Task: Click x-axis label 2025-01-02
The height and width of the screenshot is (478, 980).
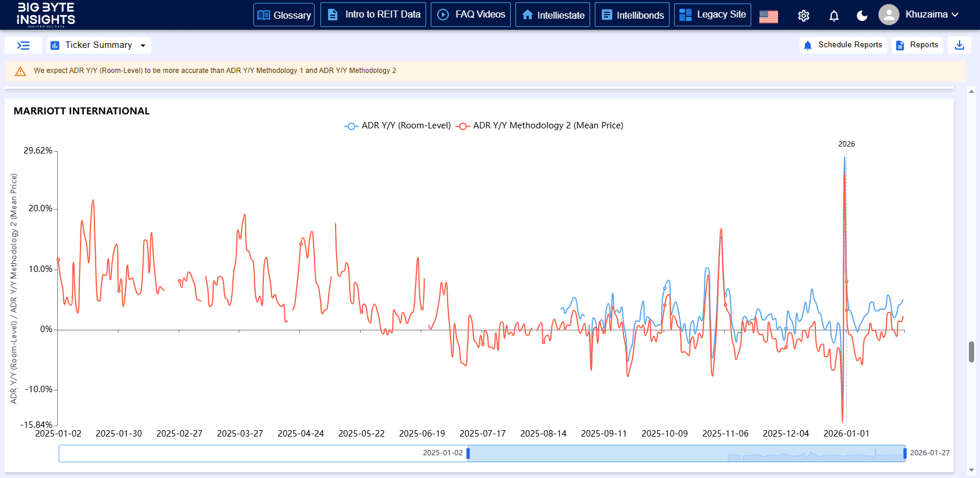Action: (x=58, y=434)
